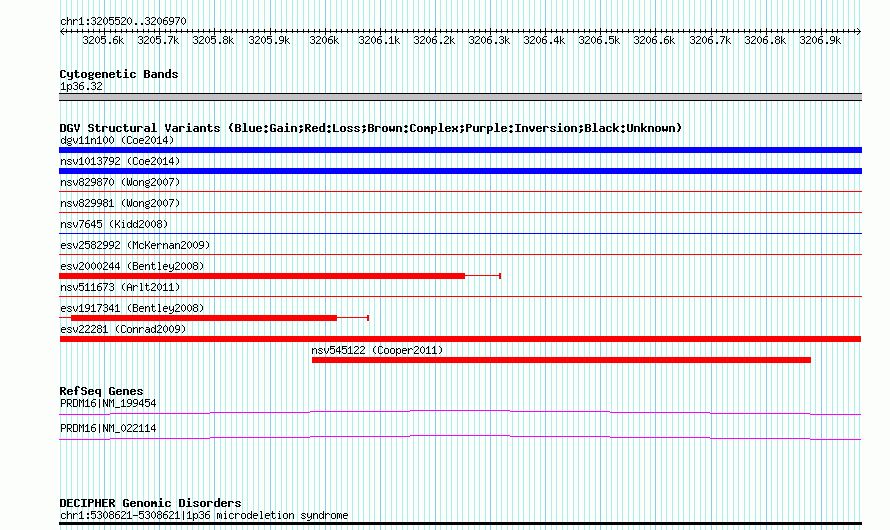Open the DGV Structural Variants track title

(371, 128)
